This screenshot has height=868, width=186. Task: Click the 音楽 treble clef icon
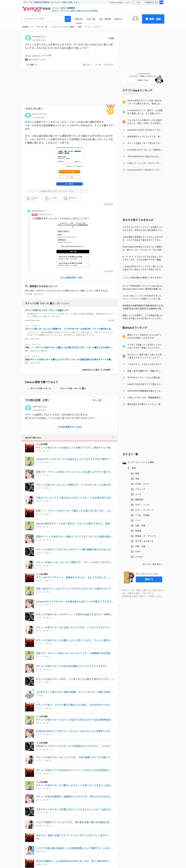pyautogui.click(x=128, y=468)
